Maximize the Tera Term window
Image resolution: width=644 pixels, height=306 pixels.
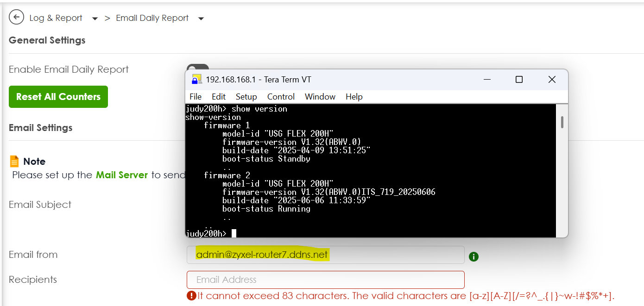pyautogui.click(x=519, y=80)
